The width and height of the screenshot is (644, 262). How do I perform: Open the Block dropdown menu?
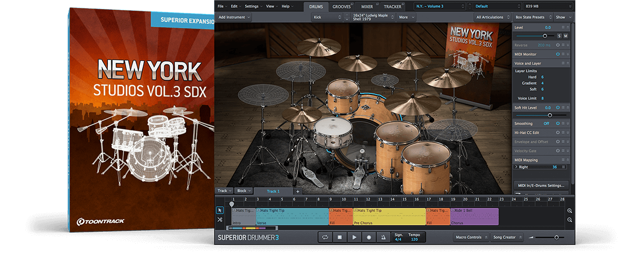click(243, 191)
